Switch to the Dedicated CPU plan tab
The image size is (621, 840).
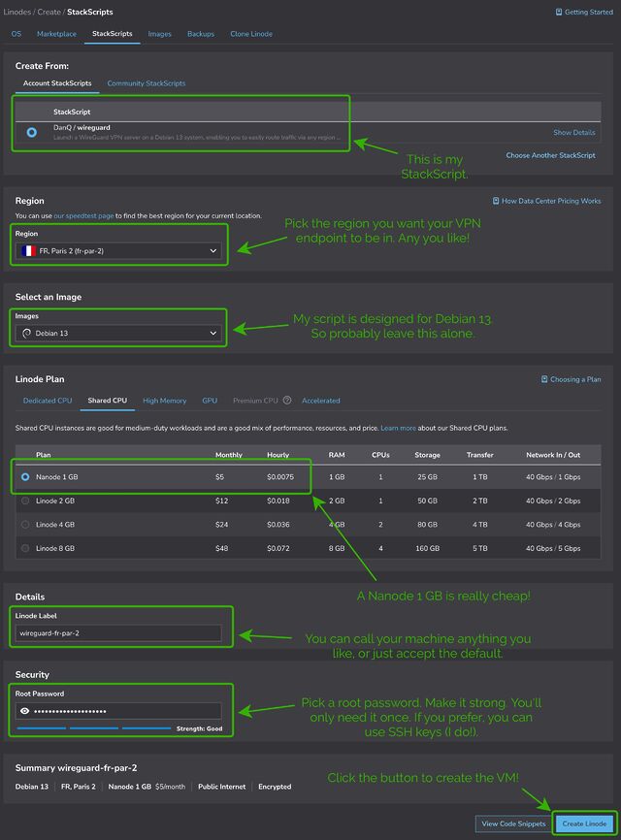point(47,400)
